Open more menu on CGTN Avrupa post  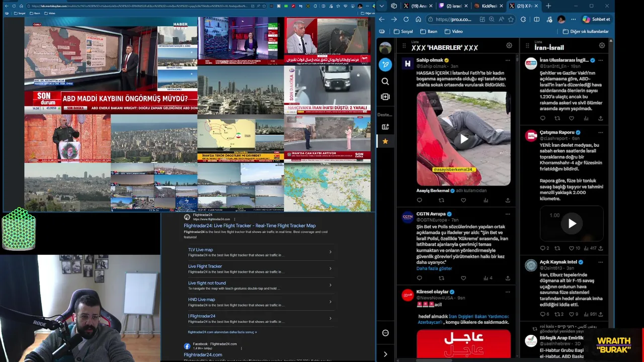[x=508, y=214]
